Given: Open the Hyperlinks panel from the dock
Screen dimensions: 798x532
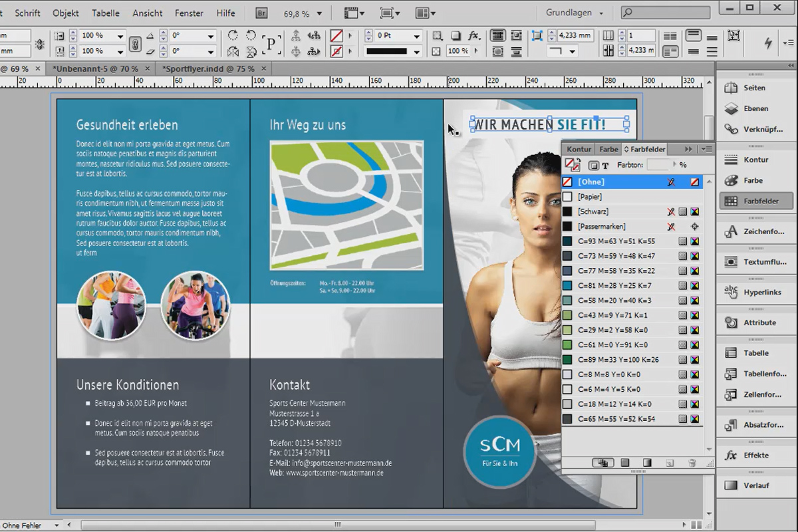Looking at the screenshot, I should click(756, 292).
